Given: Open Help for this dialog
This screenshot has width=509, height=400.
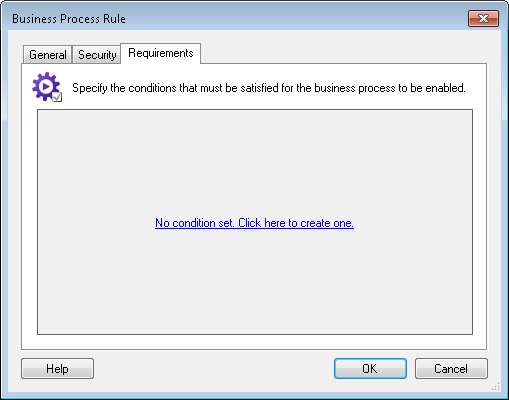Looking at the screenshot, I should click(57, 369).
